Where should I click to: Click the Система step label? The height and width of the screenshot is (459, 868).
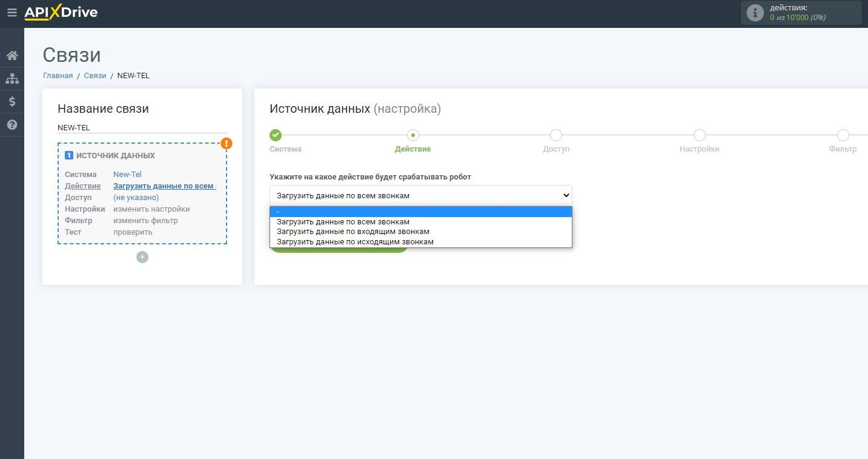pos(285,149)
